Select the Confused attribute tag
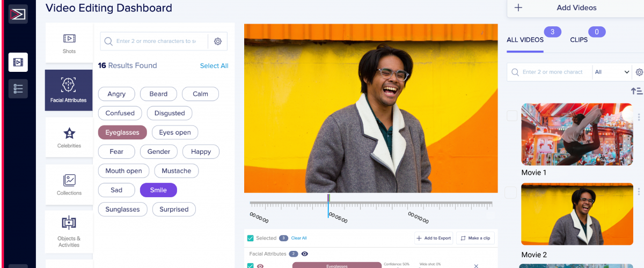Image resolution: width=644 pixels, height=268 pixels. pos(120,113)
